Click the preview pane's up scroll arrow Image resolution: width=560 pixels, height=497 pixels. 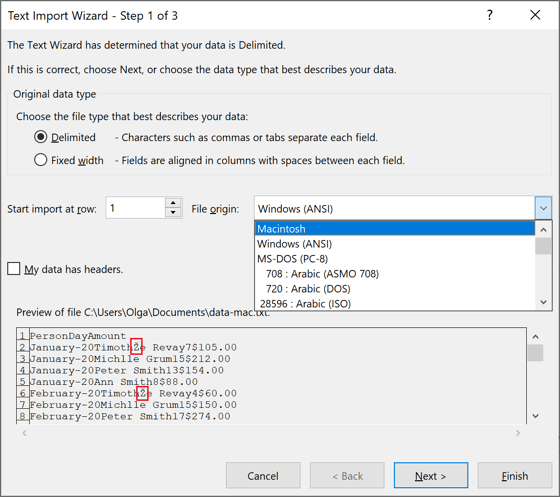535,337
